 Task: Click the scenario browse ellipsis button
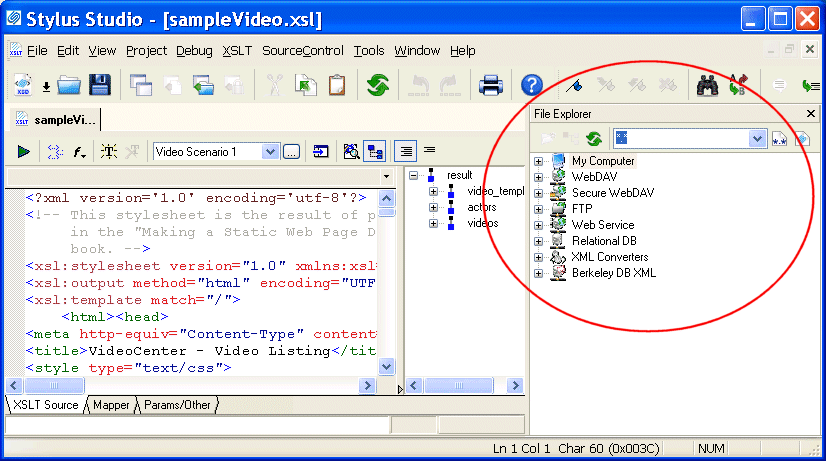(x=291, y=151)
